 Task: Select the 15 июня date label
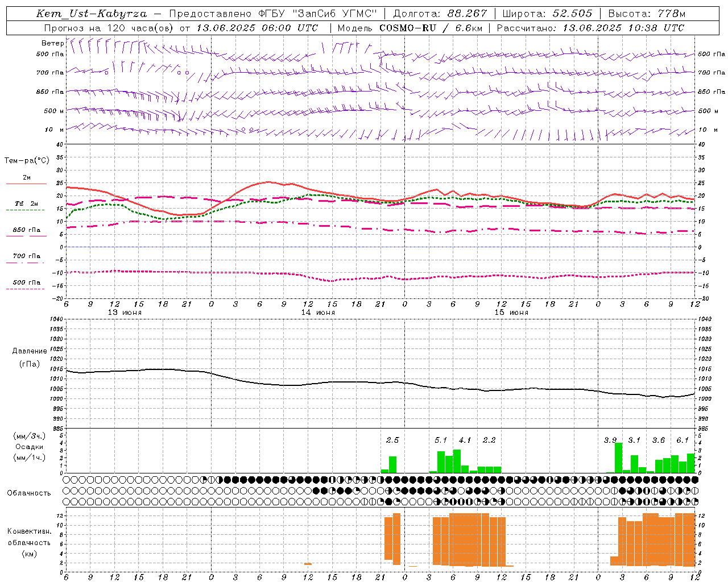[x=511, y=313]
